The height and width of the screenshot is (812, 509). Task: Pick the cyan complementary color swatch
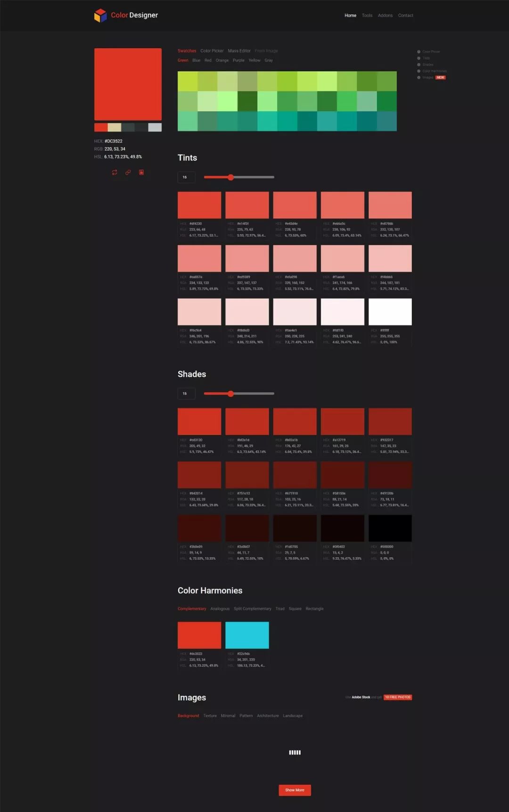click(x=247, y=635)
